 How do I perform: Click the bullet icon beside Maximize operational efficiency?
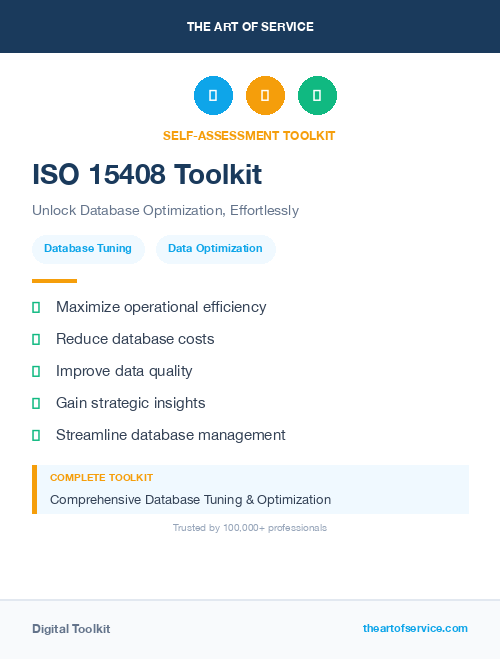[36, 308]
